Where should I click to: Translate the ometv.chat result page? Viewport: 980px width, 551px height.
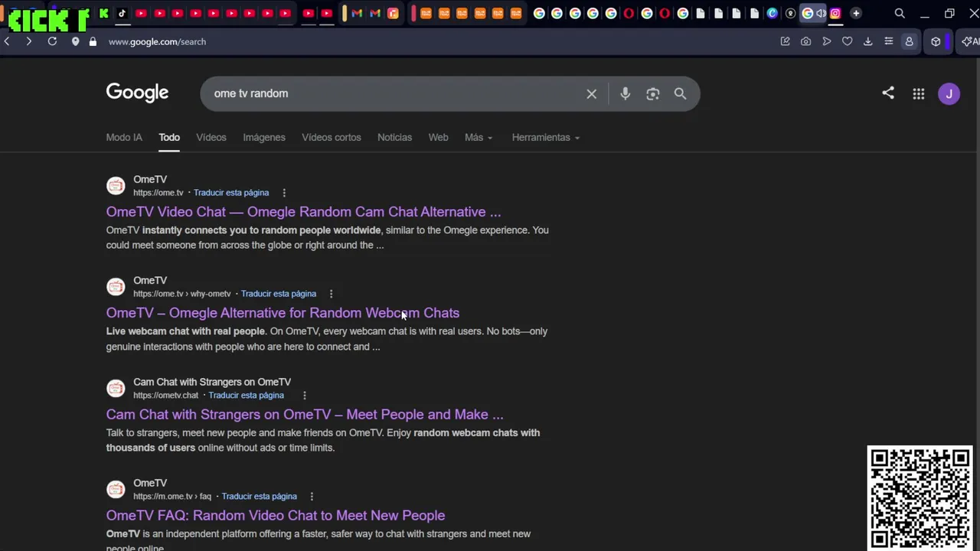point(246,396)
